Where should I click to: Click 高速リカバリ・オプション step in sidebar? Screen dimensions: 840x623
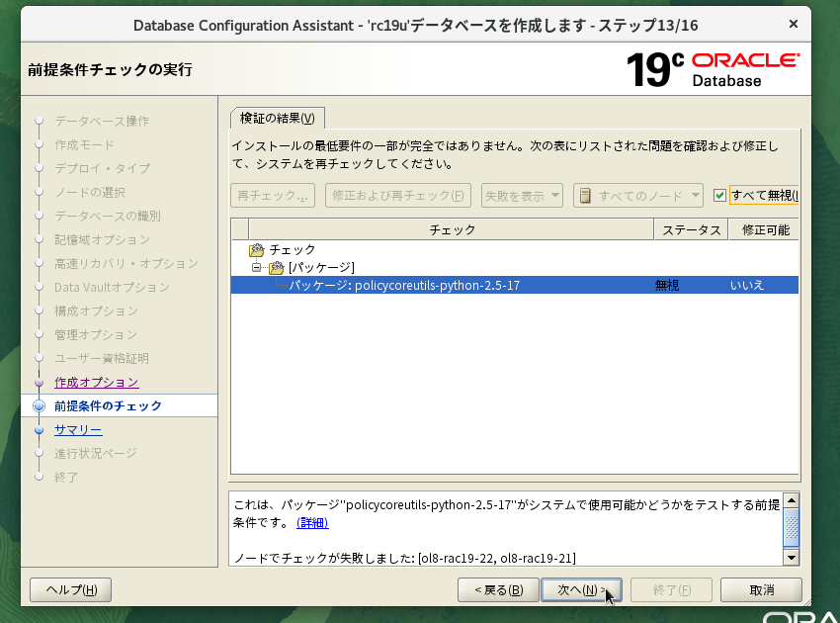pyautogui.click(x=126, y=263)
